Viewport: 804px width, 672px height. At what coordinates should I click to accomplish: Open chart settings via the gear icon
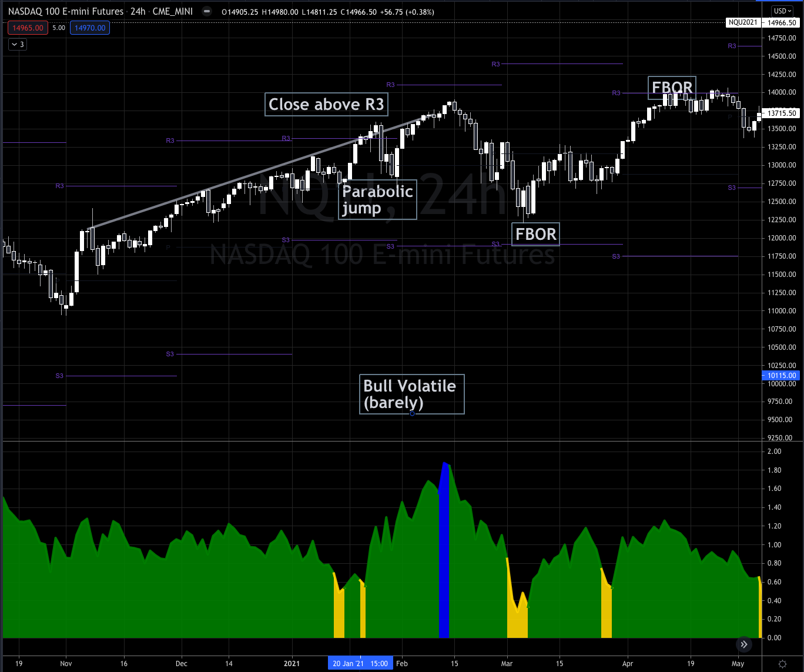pos(782,664)
